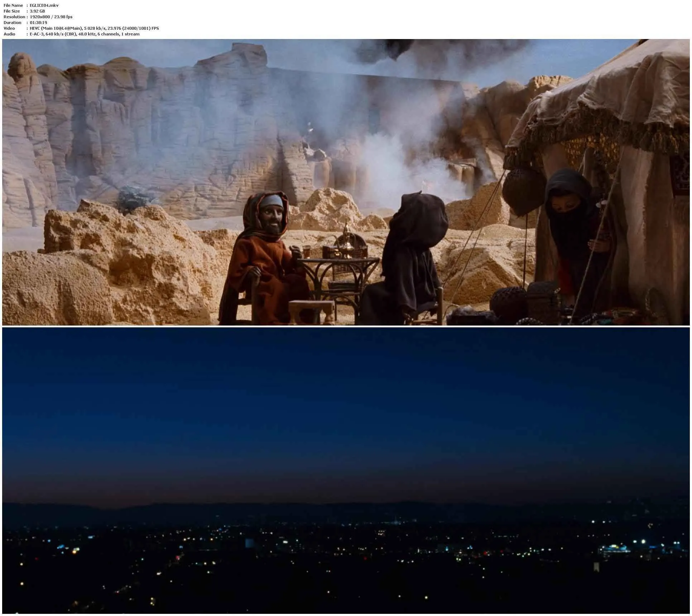This screenshot has width=692, height=616.
Task: Click the resolution value 1920x800 / 23.98 fps
Action: click(x=51, y=17)
